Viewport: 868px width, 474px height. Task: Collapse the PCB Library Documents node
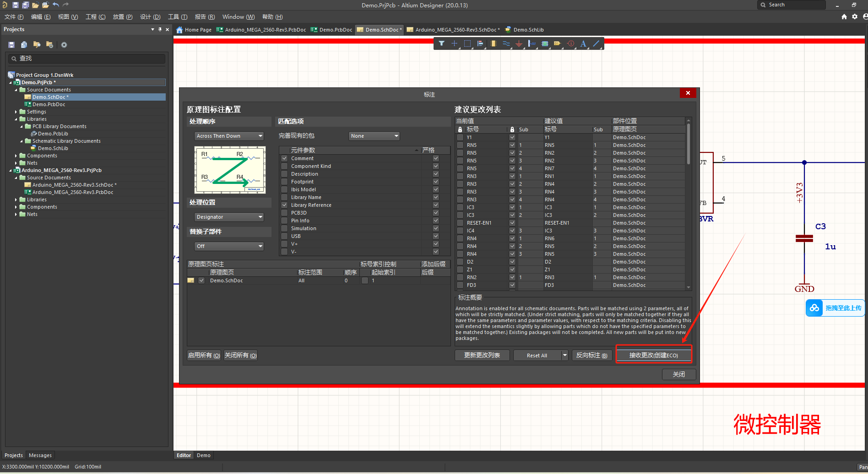point(22,126)
